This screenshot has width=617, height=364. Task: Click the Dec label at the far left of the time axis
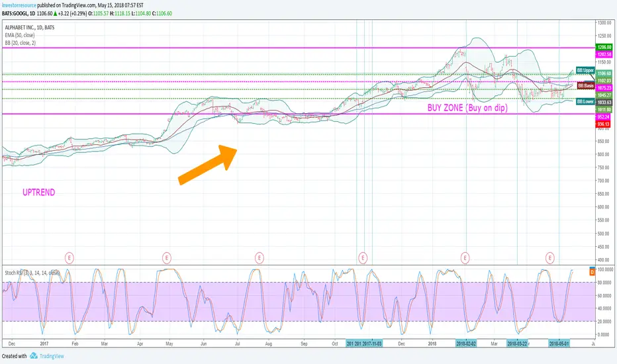pyautogui.click(x=12, y=343)
